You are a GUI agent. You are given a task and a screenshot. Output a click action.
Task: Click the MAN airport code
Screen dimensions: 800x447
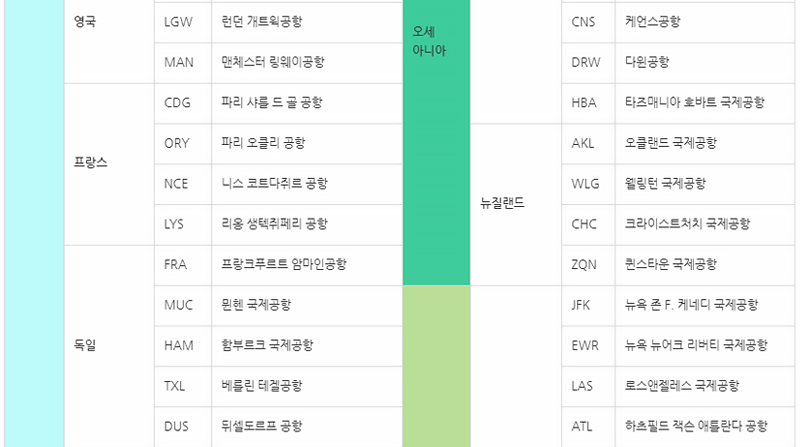179,62
